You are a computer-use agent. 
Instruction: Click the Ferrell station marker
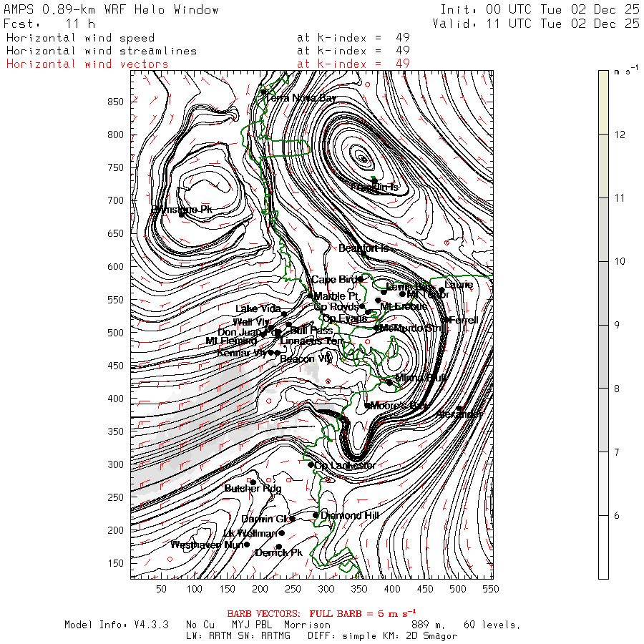coord(444,320)
